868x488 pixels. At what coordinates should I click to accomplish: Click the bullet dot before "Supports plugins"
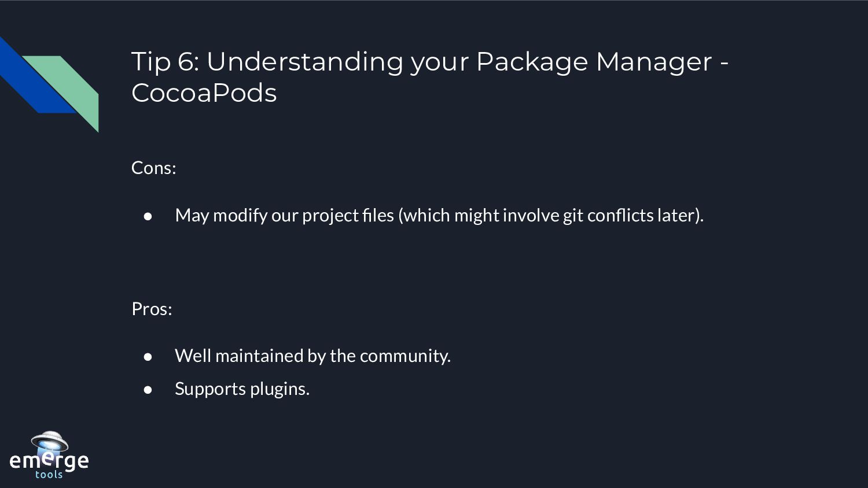coord(148,389)
